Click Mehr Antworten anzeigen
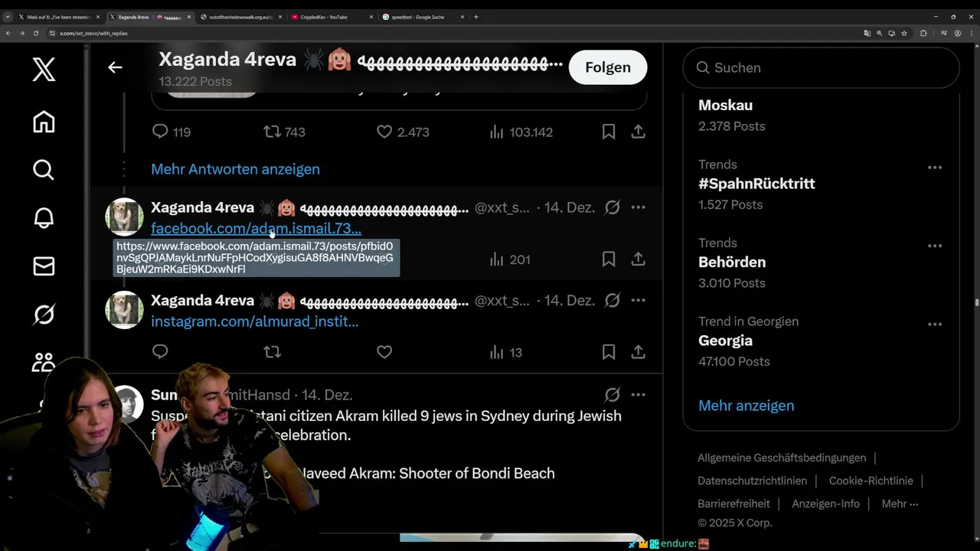This screenshot has width=980, height=551. click(235, 169)
